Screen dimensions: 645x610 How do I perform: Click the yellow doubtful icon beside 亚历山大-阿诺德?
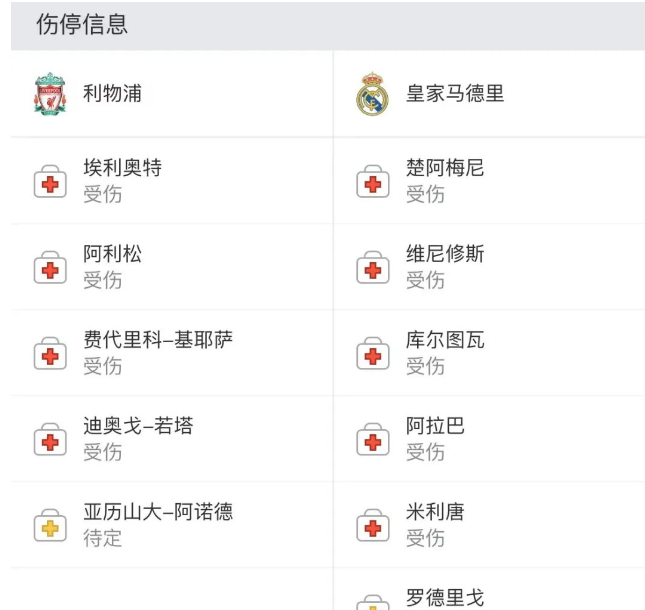pyautogui.click(x=50, y=525)
